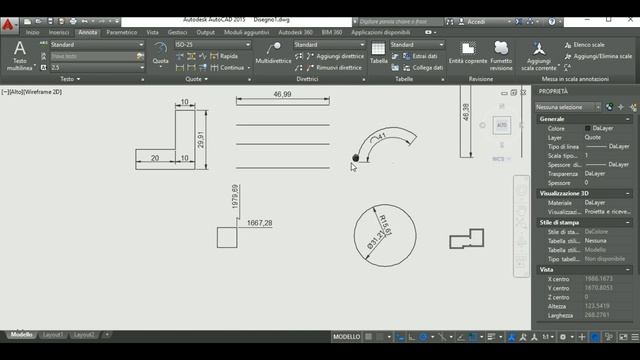Image resolution: width=640 pixels, height=360 pixels.
Task: Open the ISO-25 dimension style dropdown
Action: click(x=213, y=44)
